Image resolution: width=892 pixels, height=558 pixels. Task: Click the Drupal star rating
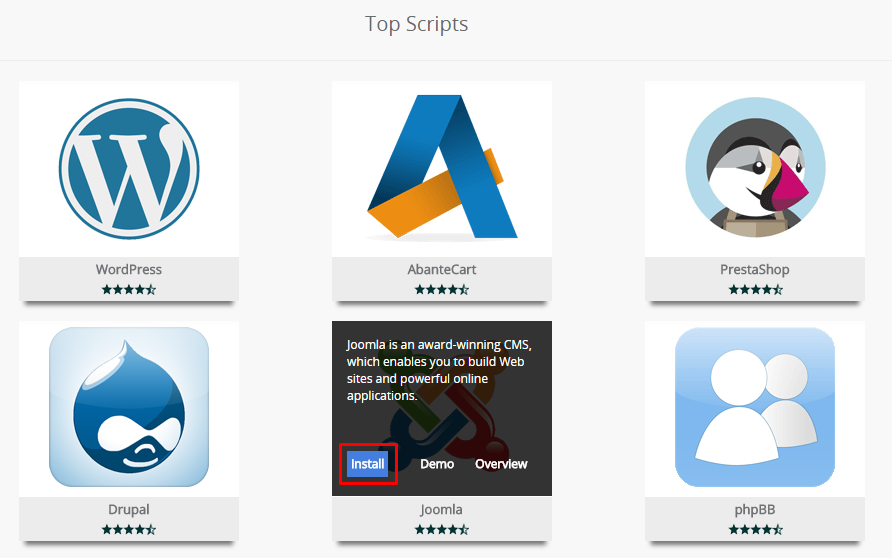click(129, 530)
